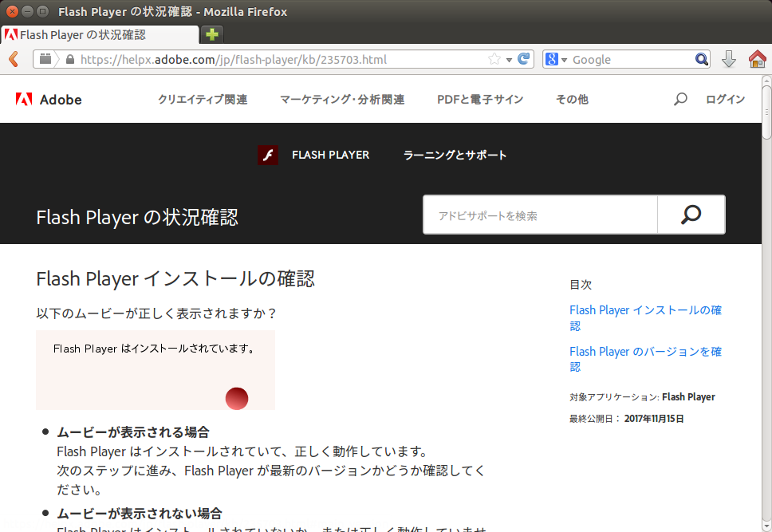This screenshot has height=532, width=772.
Task: Click the 目次 label
Action: pos(581,285)
